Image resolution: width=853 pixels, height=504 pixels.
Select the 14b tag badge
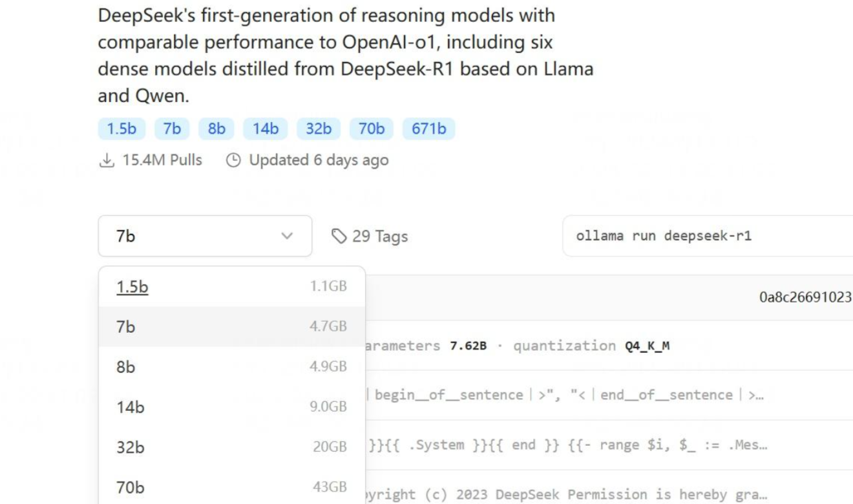point(265,129)
